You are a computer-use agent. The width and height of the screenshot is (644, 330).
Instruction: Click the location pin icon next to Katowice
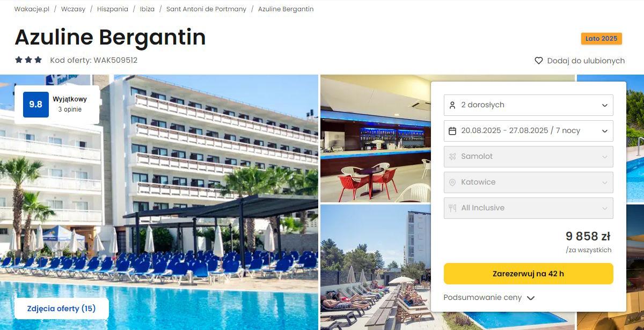coord(452,182)
